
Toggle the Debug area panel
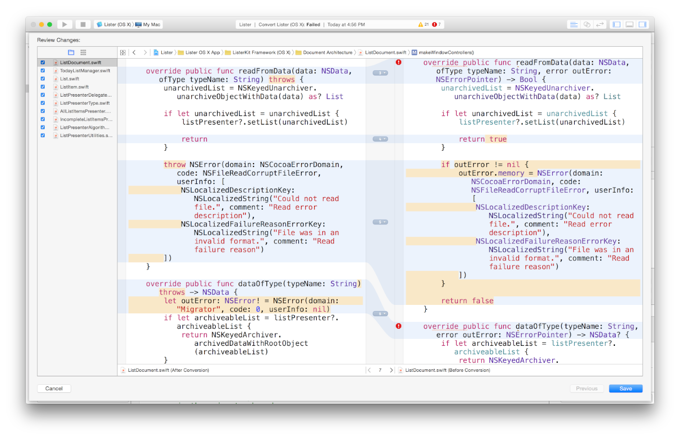[x=629, y=25]
